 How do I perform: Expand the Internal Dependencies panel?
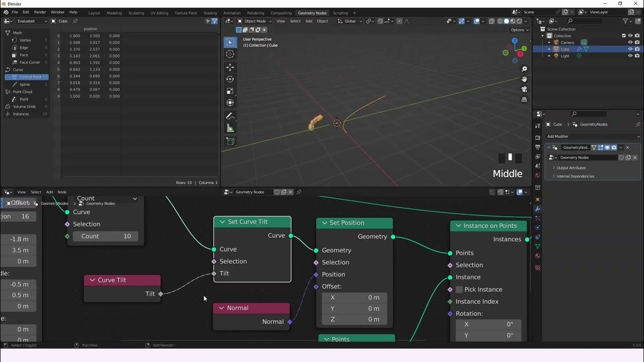tap(575, 176)
